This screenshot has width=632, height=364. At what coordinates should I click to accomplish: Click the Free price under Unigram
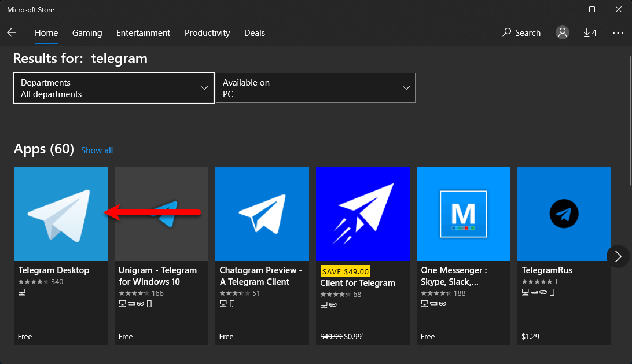pos(126,337)
